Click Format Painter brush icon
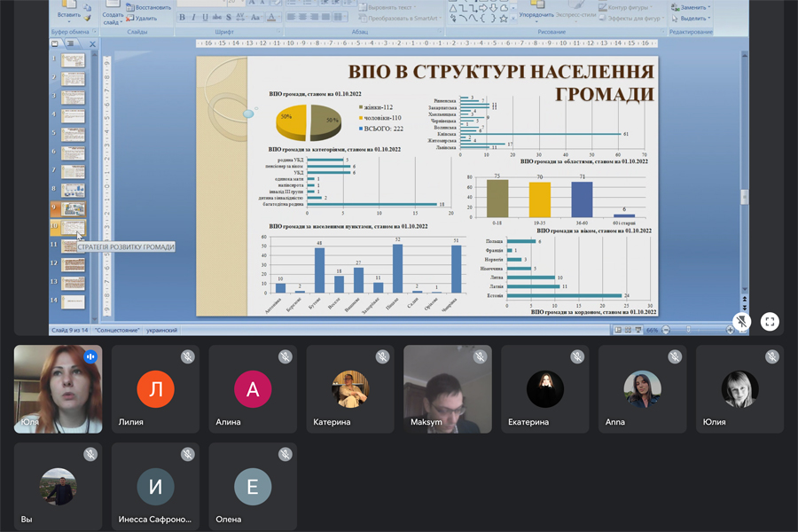Viewport: 798px width, 532px height. (87, 18)
